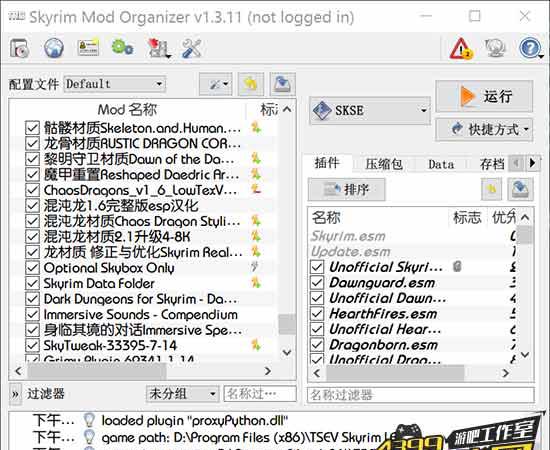
Task: Open the Nexus globe browser icon
Action: (54, 48)
